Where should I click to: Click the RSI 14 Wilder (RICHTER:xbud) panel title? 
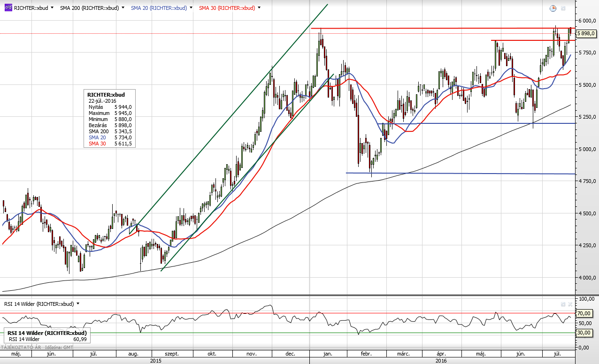pyautogui.click(x=39, y=303)
